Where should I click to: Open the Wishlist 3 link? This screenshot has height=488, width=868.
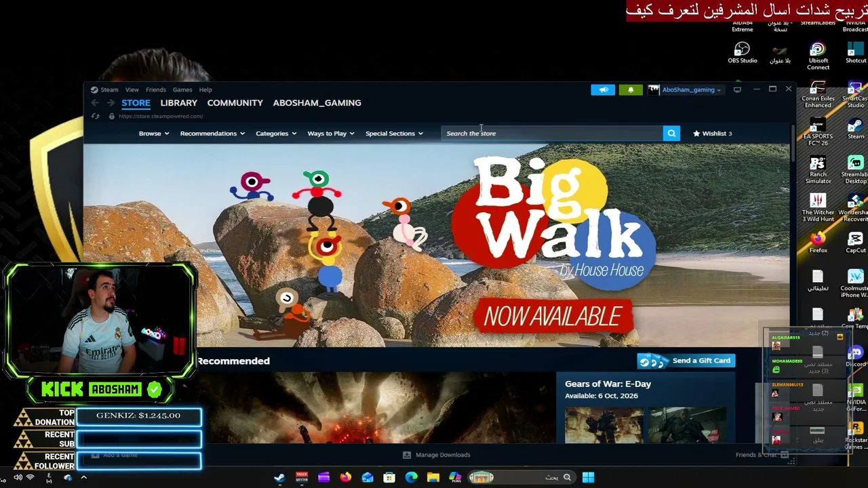click(712, 134)
